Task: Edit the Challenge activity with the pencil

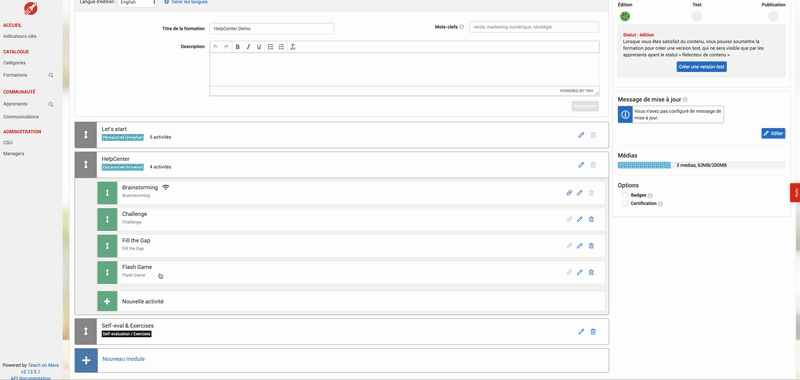Action: (x=580, y=219)
